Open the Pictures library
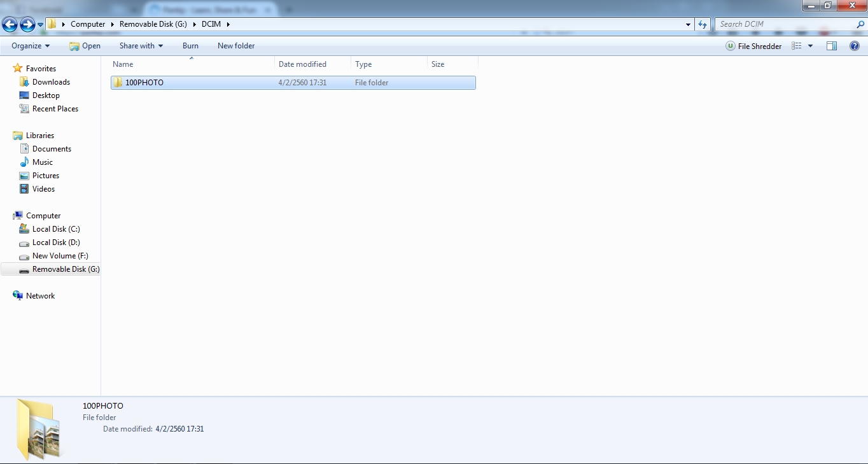The height and width of the screenshot is (464, 868). click(x=46, y=176)
